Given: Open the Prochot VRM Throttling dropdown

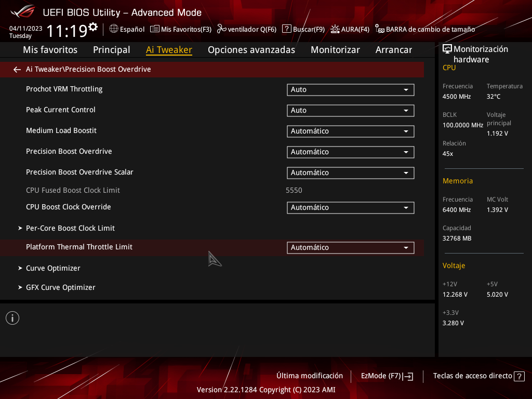Looking at the screenshot, I should point(351,90).
